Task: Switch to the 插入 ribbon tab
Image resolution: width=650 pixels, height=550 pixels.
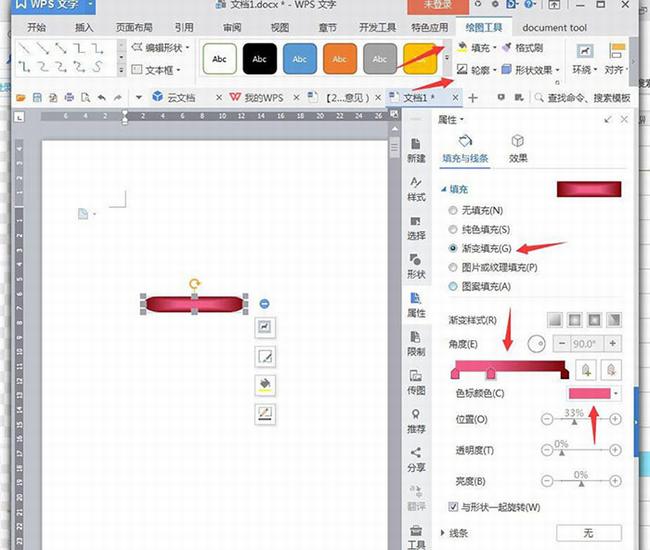Action: (x=84, y=27)
